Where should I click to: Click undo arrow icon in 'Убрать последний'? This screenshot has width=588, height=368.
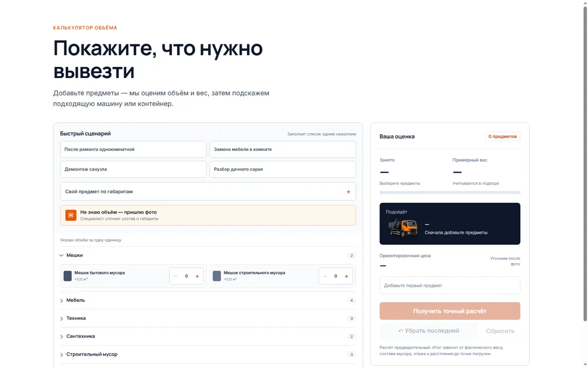(x=400, y=331)
